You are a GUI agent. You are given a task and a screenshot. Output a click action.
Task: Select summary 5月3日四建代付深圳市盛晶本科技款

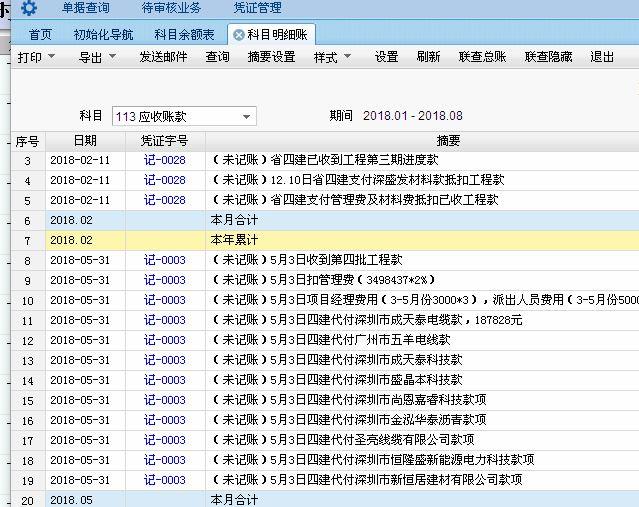click(366, 379)
